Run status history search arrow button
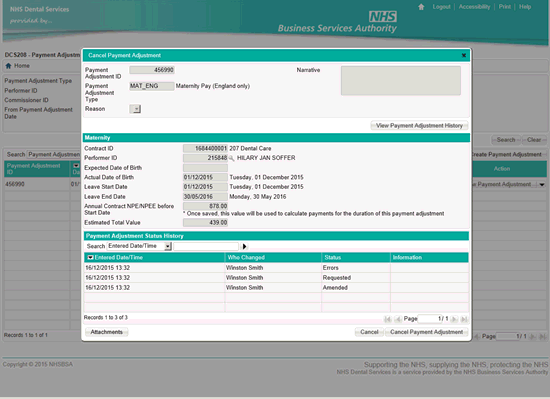 tap(244, 246)
